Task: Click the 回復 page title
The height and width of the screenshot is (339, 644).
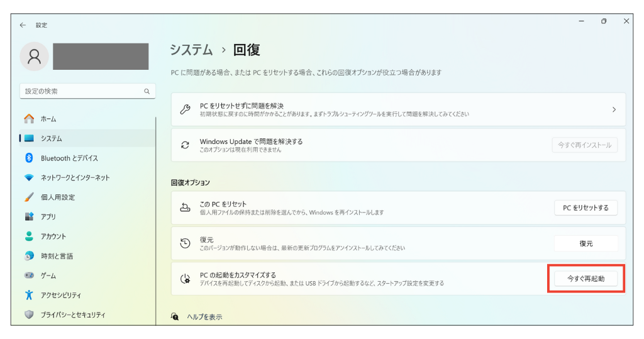Action: coord(247,50)
